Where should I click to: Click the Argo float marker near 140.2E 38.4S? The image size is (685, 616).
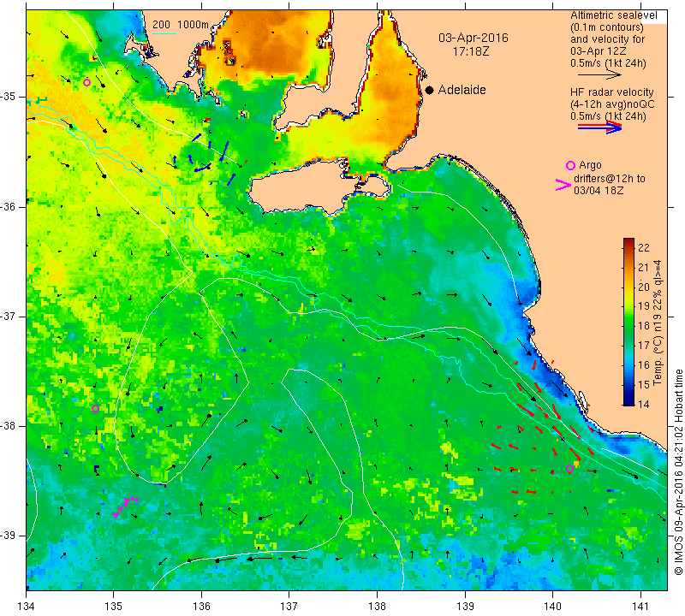(x=569, y=469)
